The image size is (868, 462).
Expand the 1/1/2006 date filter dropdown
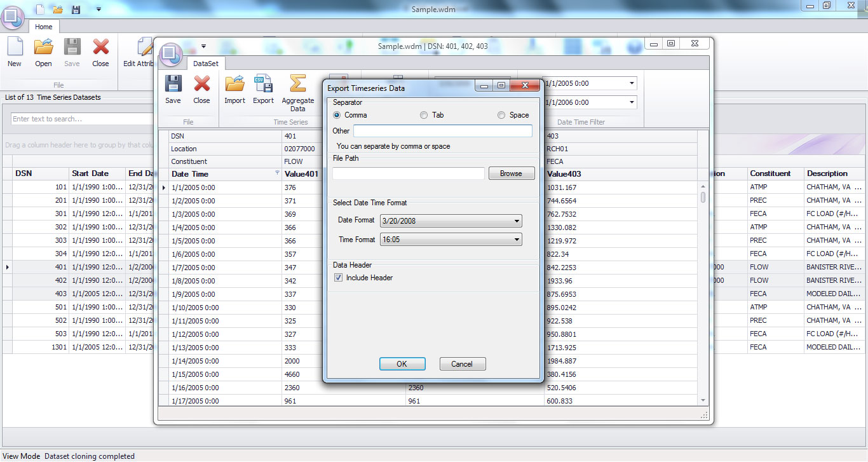coord(632,102)
